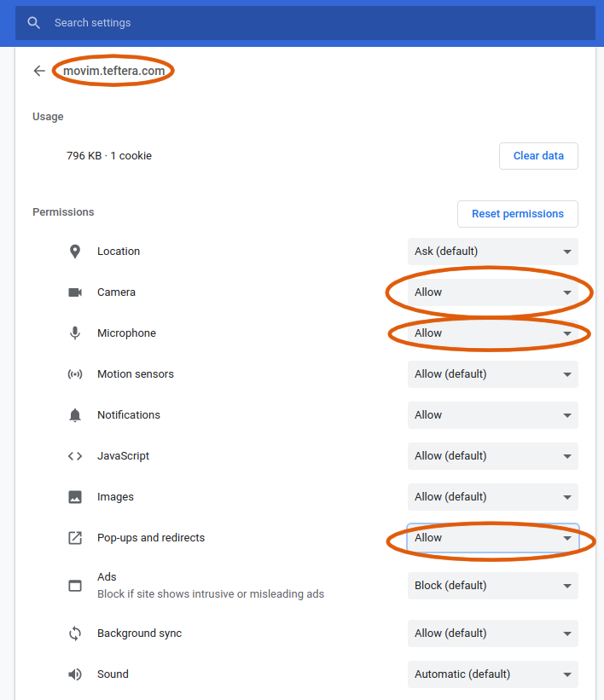The image size is (604, 700).
Task: Click the Camera permission icon
Action: pos(75,292)
